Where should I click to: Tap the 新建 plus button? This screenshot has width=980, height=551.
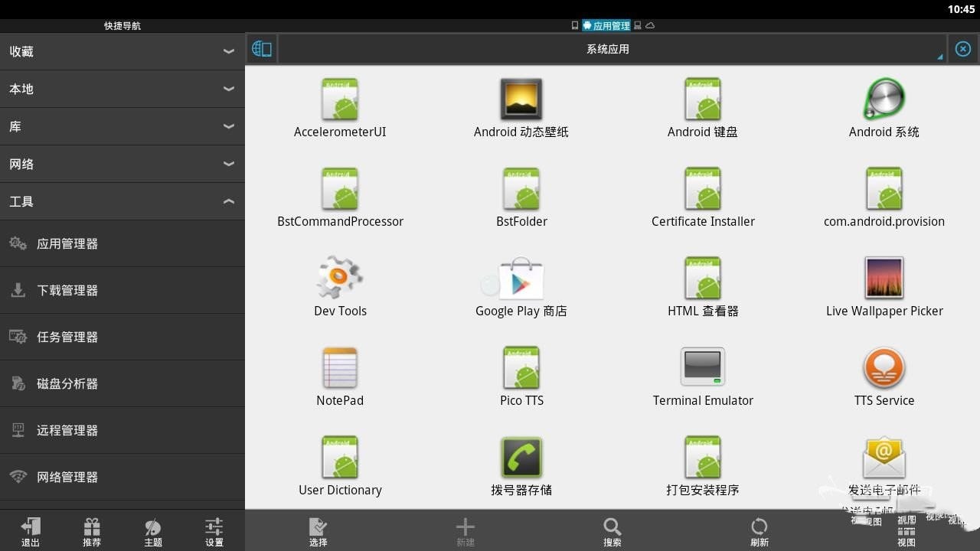click(465, 531)
